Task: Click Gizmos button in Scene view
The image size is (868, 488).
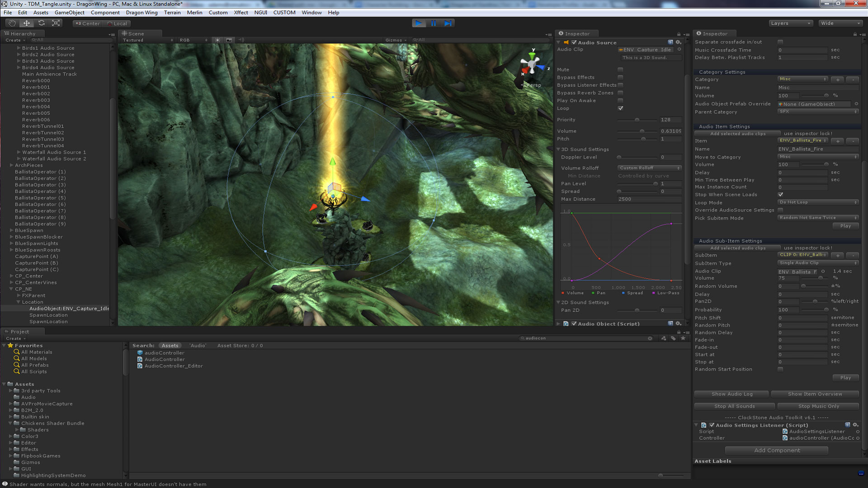Action: click(x=396, y=40)
